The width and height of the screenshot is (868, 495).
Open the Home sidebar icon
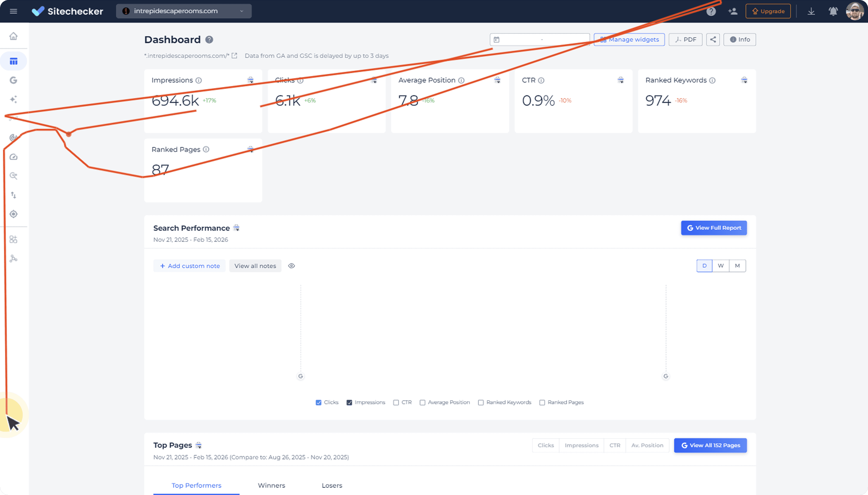[13, 36]
